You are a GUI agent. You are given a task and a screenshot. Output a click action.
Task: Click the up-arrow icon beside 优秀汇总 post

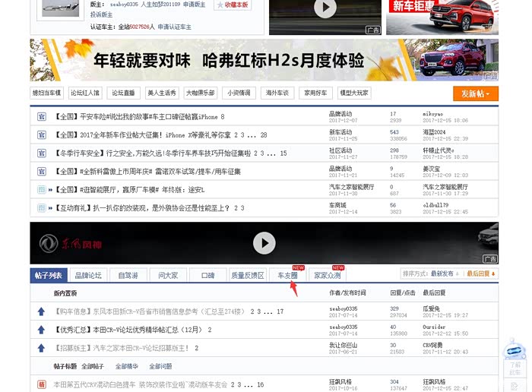pos(42,330)
